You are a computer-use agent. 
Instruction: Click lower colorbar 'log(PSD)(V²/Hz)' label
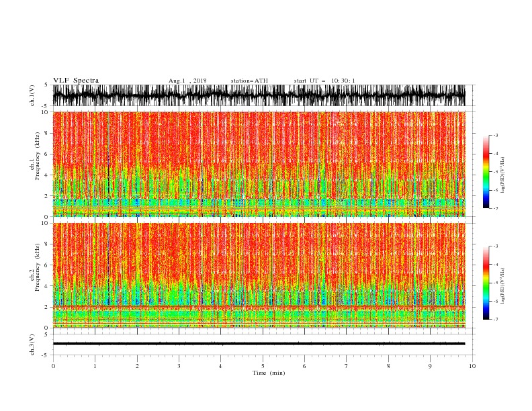pos(503,286)
